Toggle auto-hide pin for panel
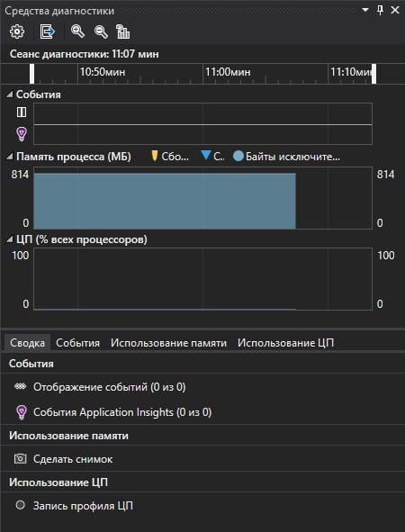Image resolution: width=405 pixels, height=532 pixels. (x=380, y=10)
